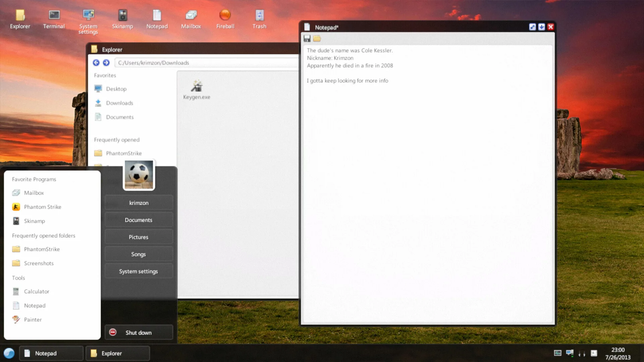Click the Explorer address path field
The width and height of the screenshot is (644, 362).
[206, 63]
